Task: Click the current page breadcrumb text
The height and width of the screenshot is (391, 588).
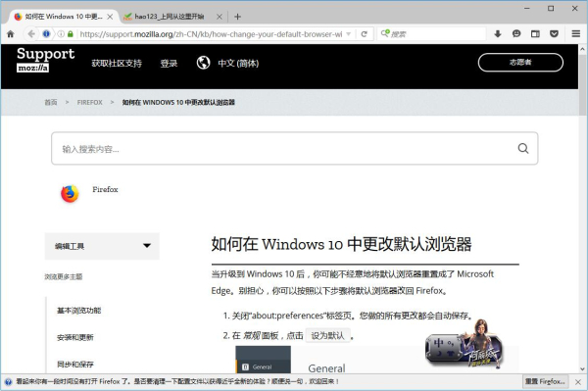Action: (x=178, y=102)
